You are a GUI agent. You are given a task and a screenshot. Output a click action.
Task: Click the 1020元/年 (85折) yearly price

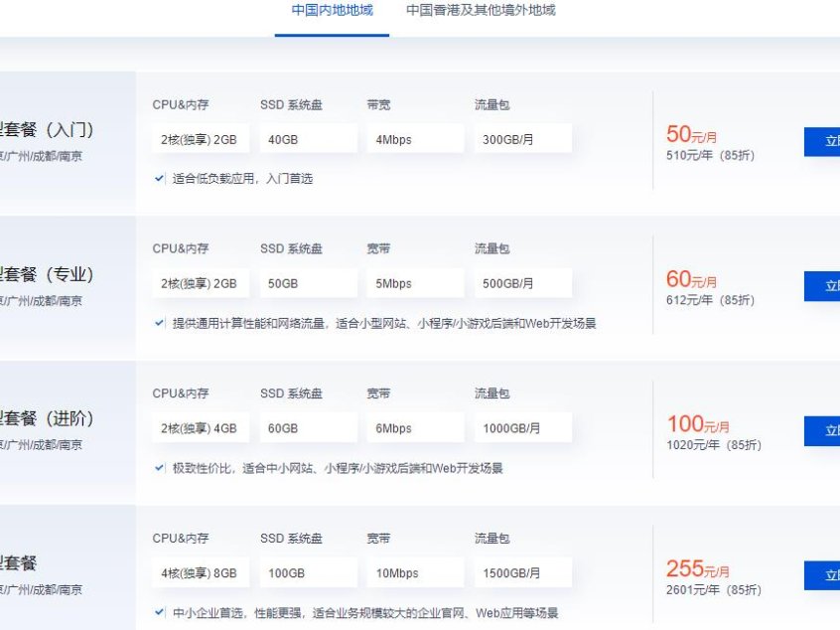click(714, 445)
